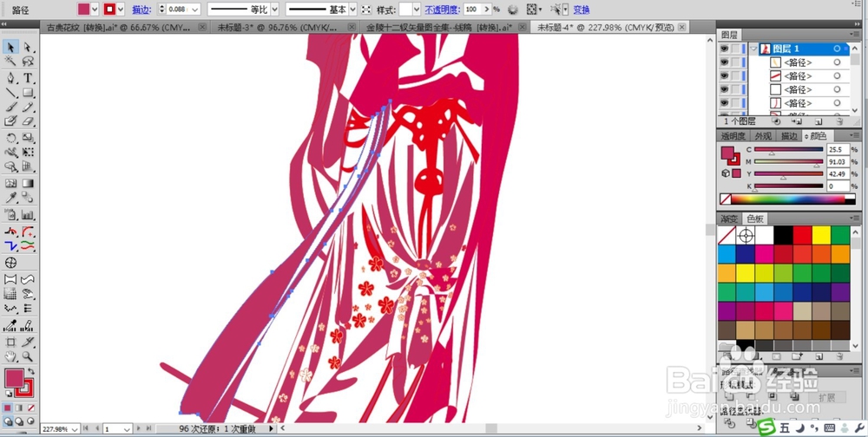Viewport: 868px width, 437px height.
Task: Click the 变换 transform link
Action: [582, 10]
